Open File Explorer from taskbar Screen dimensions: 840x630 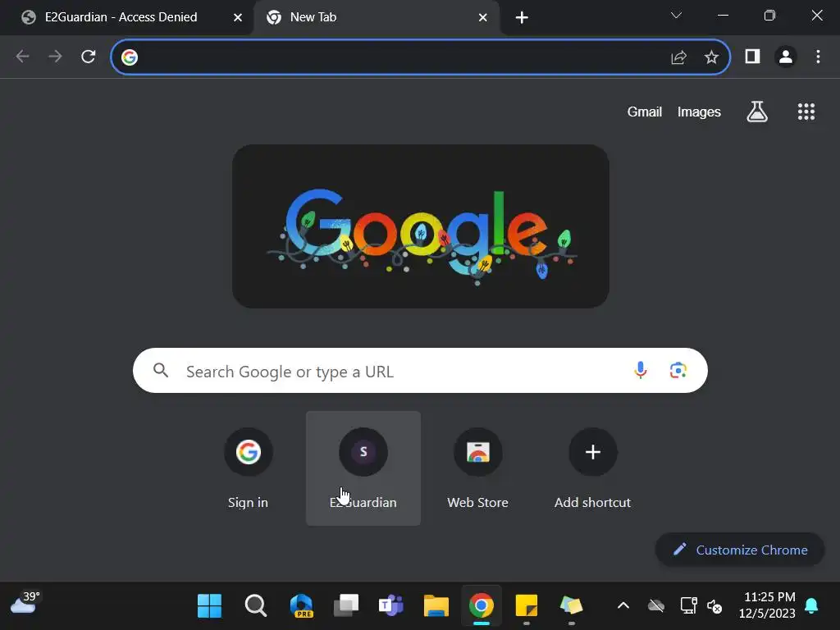point(436,606)
